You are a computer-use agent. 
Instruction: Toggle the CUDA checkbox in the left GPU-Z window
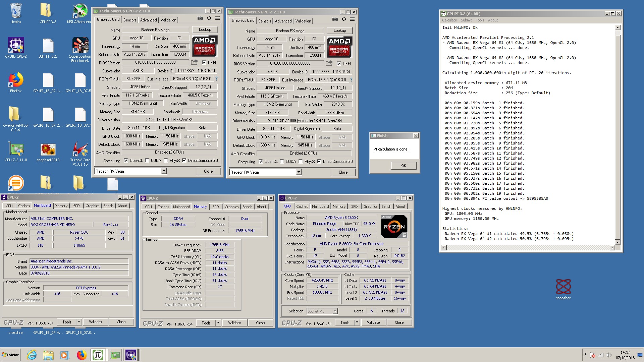[147, 161]
